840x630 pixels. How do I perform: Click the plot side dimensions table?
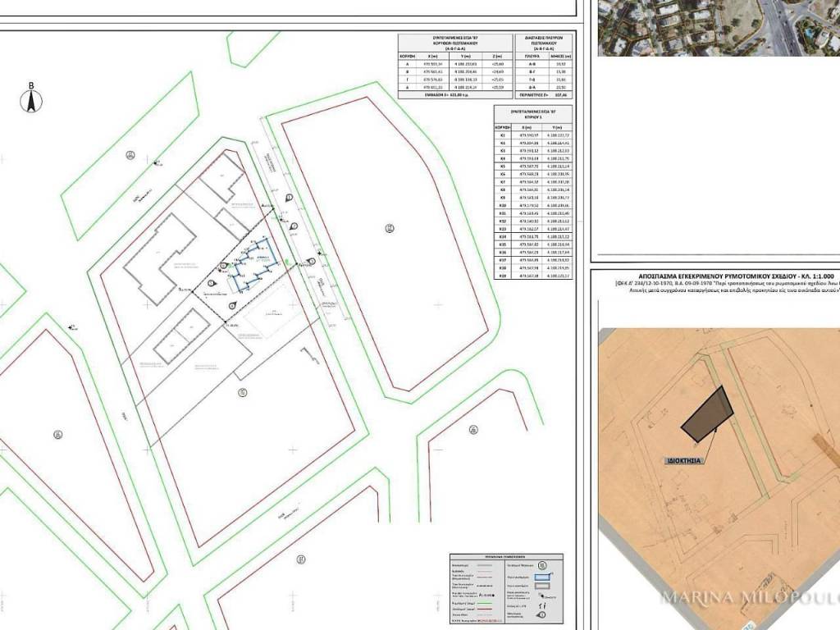pyautogui.click(x=544, y=66)
